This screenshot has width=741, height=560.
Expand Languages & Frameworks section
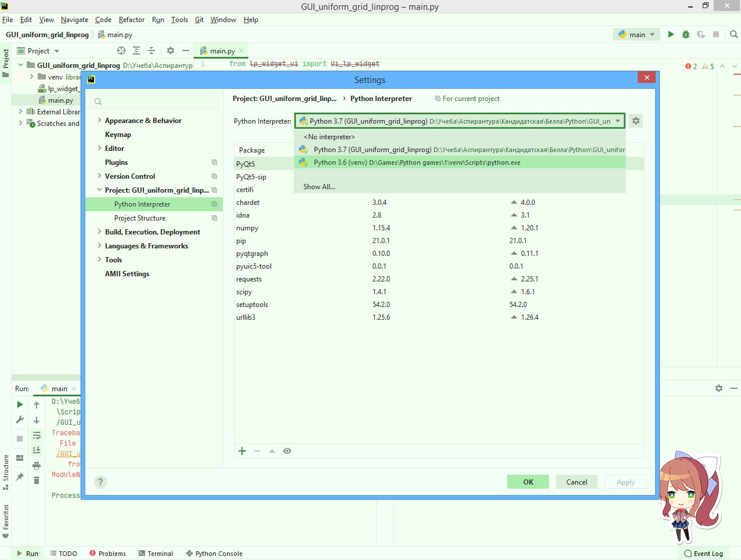(x=99, y=245)
